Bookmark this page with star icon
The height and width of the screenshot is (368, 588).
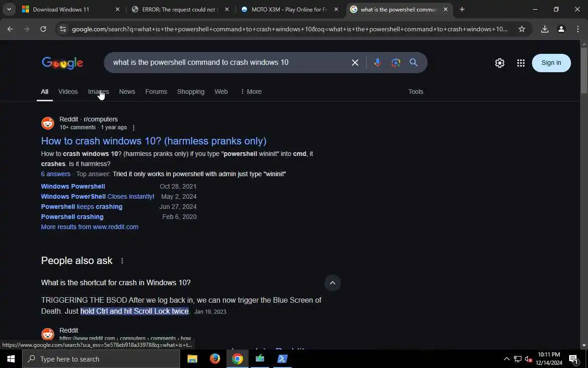(522, 29)
